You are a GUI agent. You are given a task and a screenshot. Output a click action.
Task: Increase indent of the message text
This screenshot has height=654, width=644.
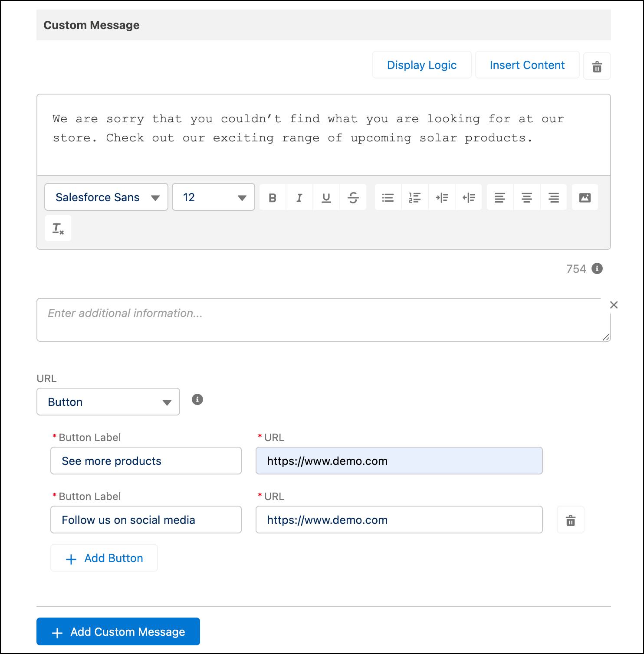[441, 197]
